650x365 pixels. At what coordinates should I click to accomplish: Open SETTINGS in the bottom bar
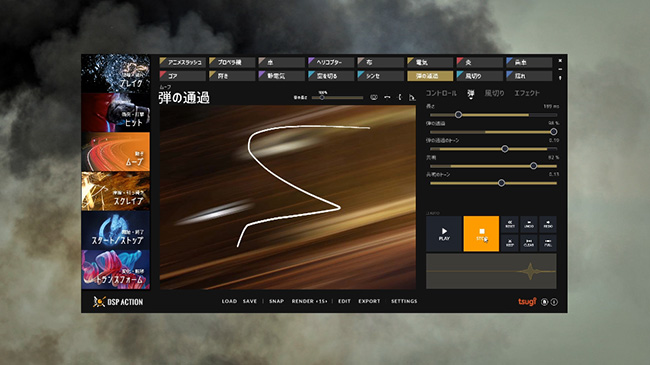click(404, 301)
